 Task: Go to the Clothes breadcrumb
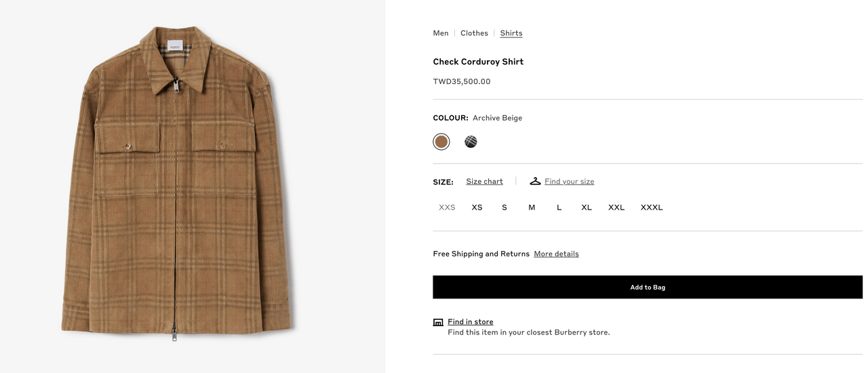click(474, 33)
